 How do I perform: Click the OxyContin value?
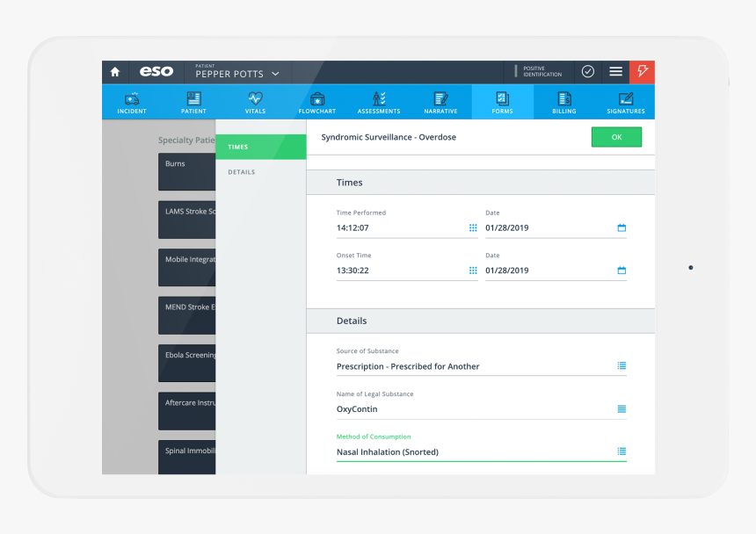(x=357, y=409)
